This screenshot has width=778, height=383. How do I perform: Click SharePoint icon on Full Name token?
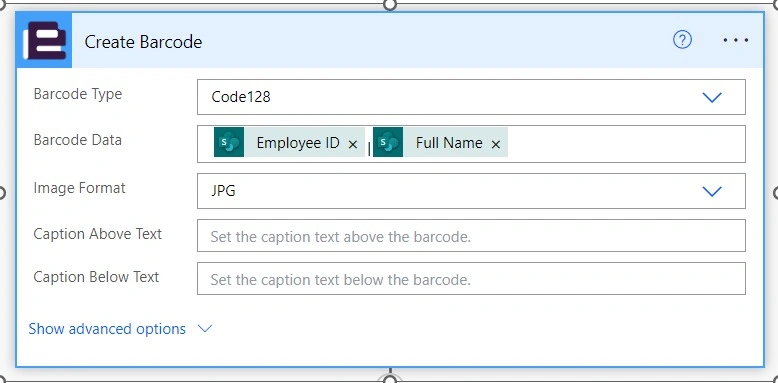[388, 142]
